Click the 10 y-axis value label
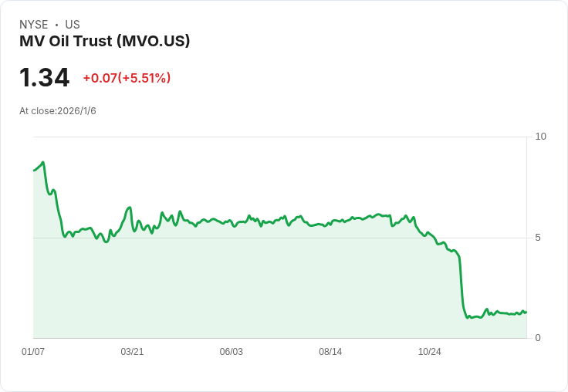568x392 pixels. [x=540, y=137]
